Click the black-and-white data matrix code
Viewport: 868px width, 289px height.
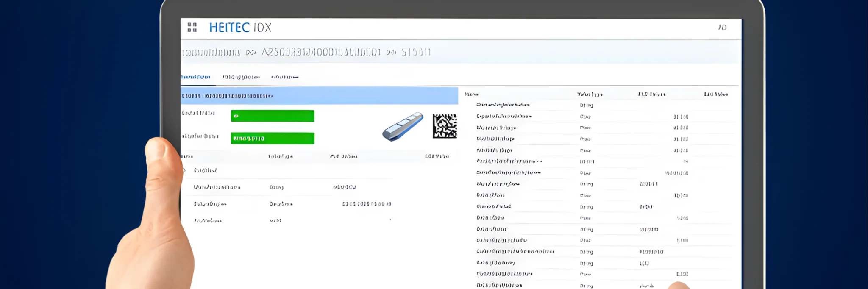tap(445, 126)
